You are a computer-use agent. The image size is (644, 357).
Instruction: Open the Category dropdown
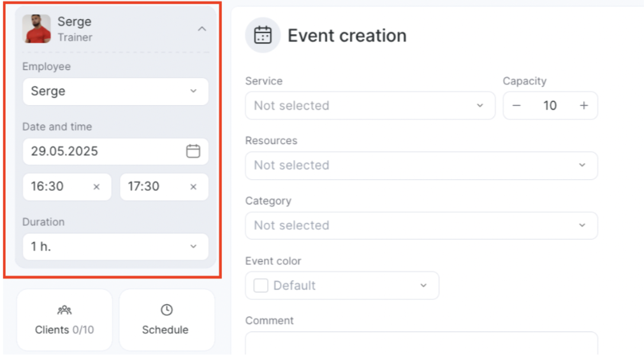pyautogui.click(x=421, y=226)
